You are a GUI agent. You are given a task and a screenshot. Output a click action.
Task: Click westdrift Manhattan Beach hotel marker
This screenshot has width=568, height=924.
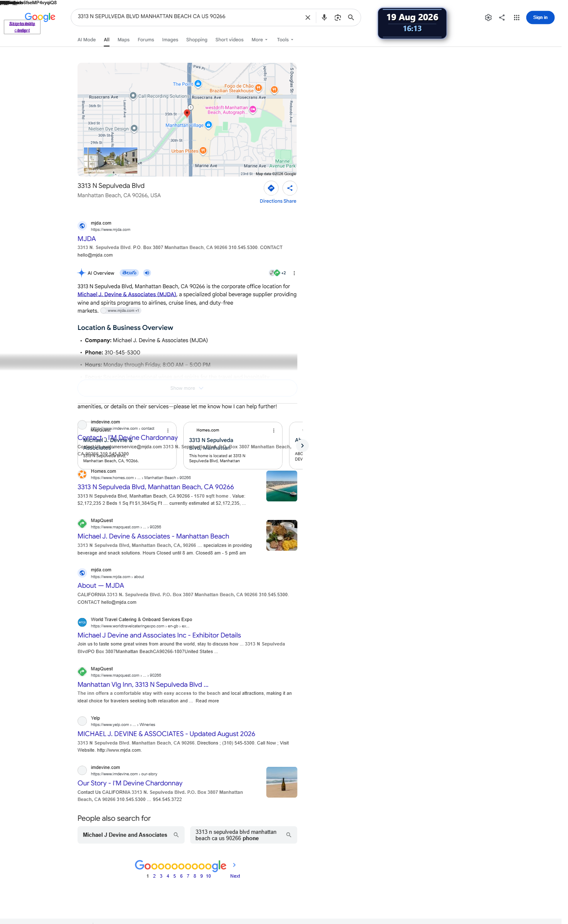253,110
